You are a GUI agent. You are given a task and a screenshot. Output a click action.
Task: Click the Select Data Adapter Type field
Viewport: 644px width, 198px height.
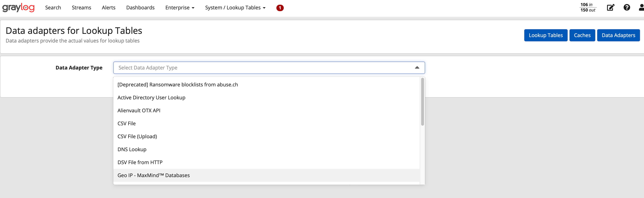(x=250, y=67)
